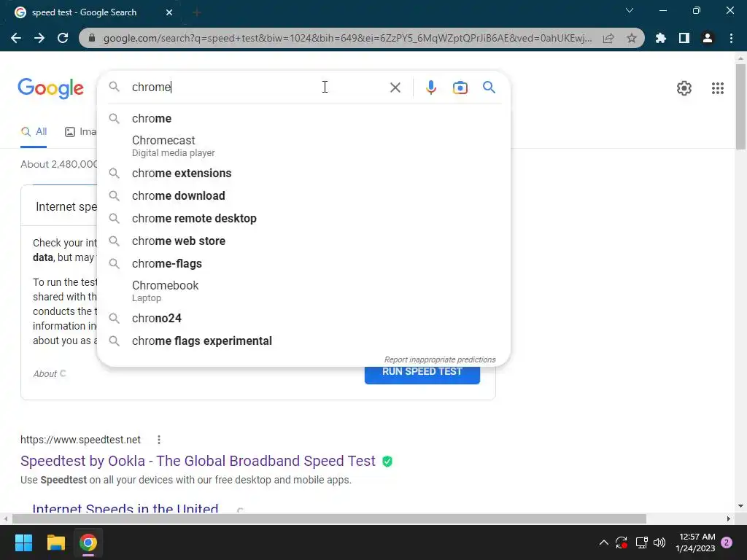This screenshot has height=560, width=747.
Task: Share this page icon in address bar
Action: pos(608,38)
